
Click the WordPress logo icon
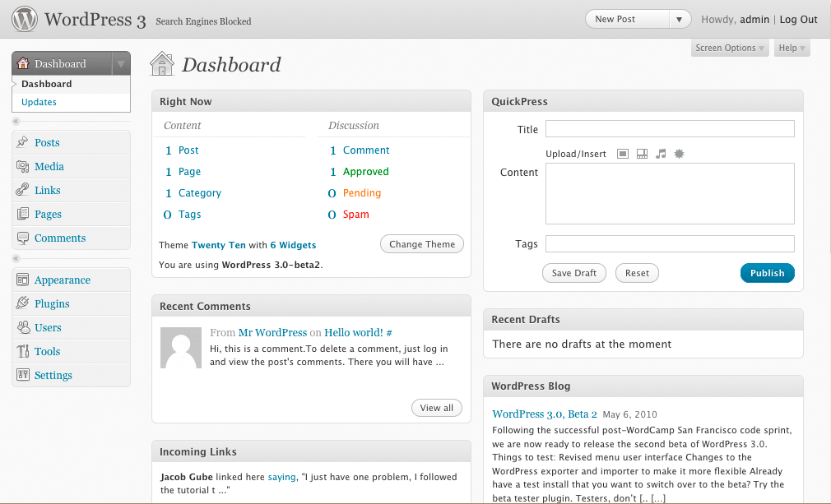(25, 19)
